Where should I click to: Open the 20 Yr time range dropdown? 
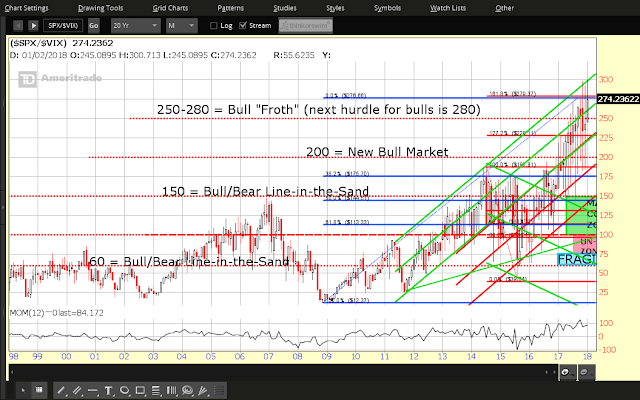coord(136,26)
